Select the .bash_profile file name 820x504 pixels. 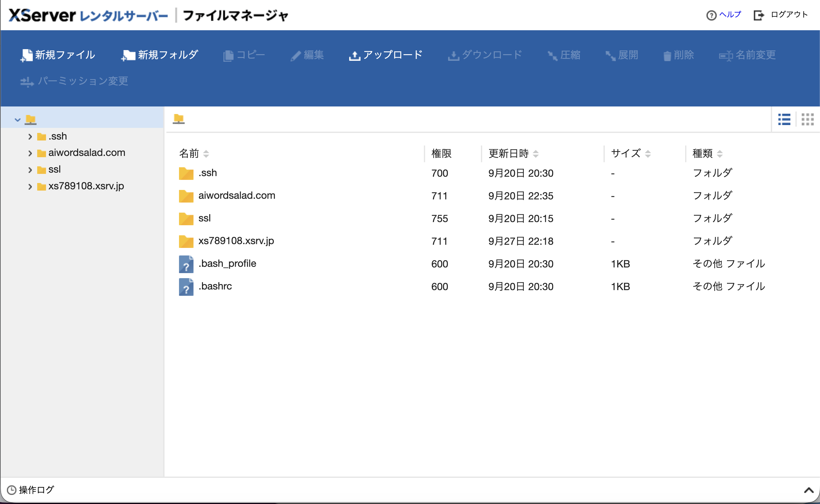pyautogui.click(x=227, y=264)
